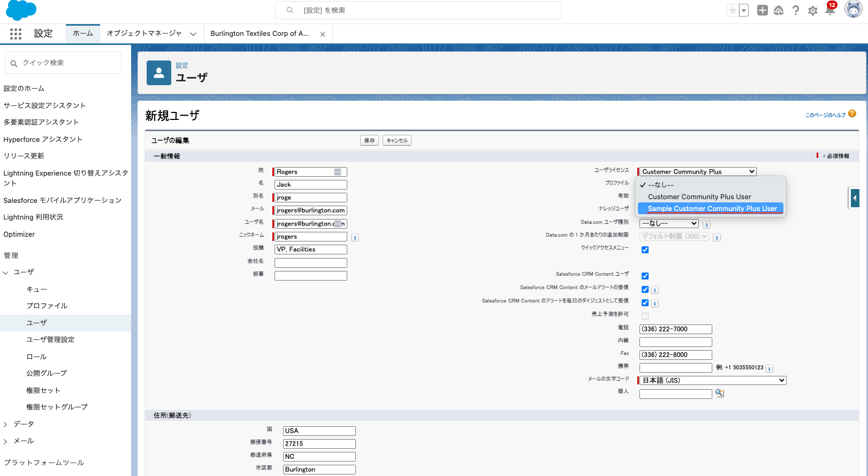Open 設定のホーム in the sidebar
Image resolution: width=868 pixels, height=476 pixels.
click(x=24, y=88)
